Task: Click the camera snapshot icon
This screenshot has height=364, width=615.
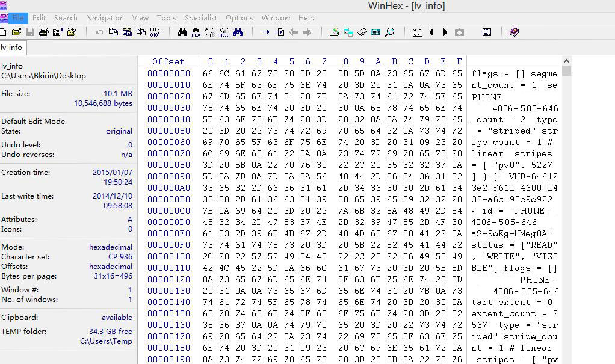Action: pos(459,32)
